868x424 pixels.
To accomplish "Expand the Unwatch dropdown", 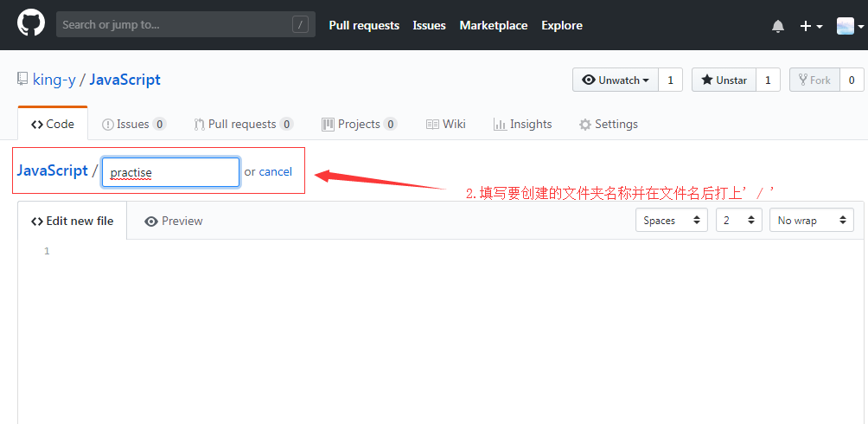I will point(615,80).
